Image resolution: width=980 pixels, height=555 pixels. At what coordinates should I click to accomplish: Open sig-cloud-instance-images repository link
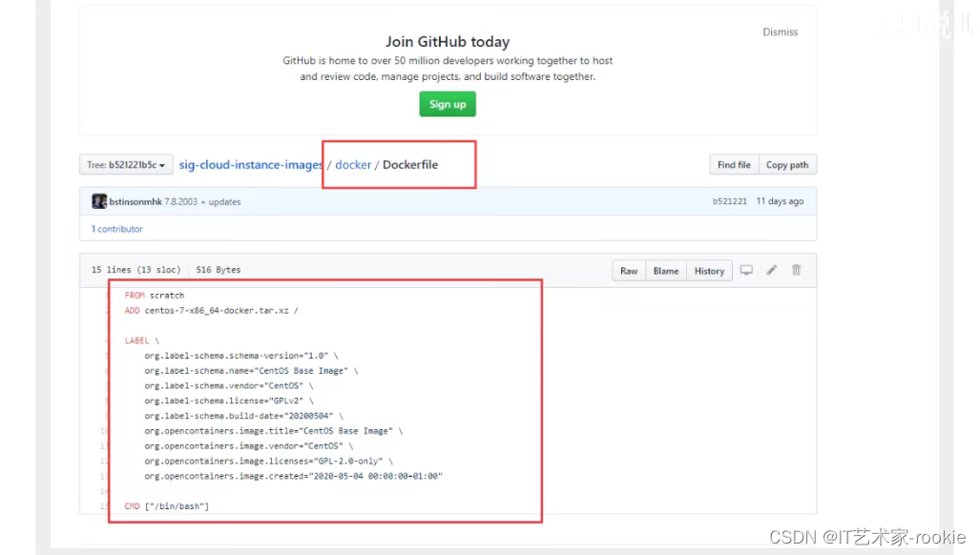click(x=251, y=165)
